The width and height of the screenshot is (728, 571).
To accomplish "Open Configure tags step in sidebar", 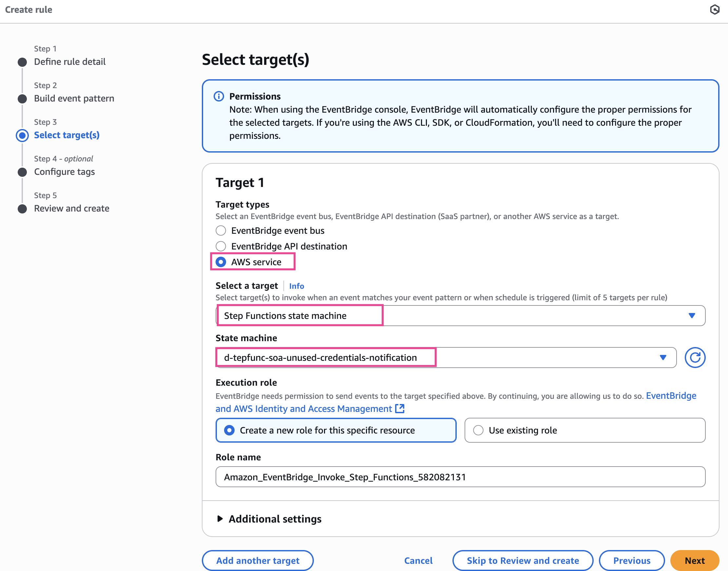I will (x=64, y=172).
